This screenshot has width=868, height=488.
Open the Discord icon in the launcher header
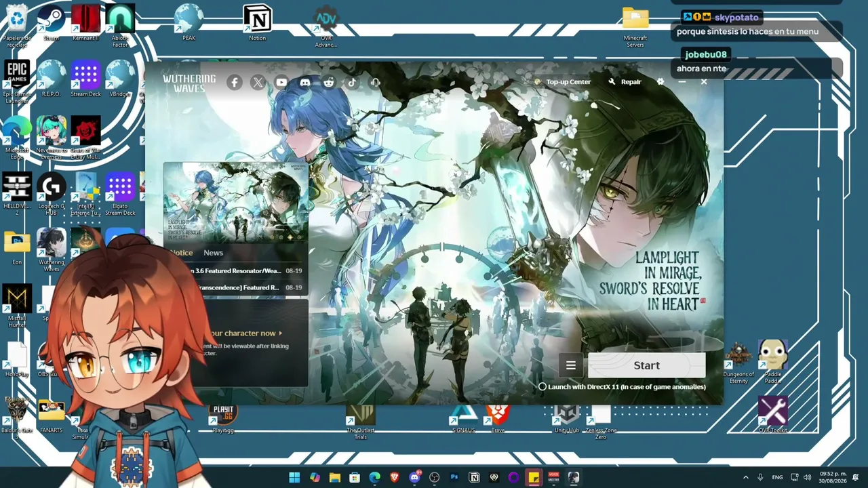305,83
